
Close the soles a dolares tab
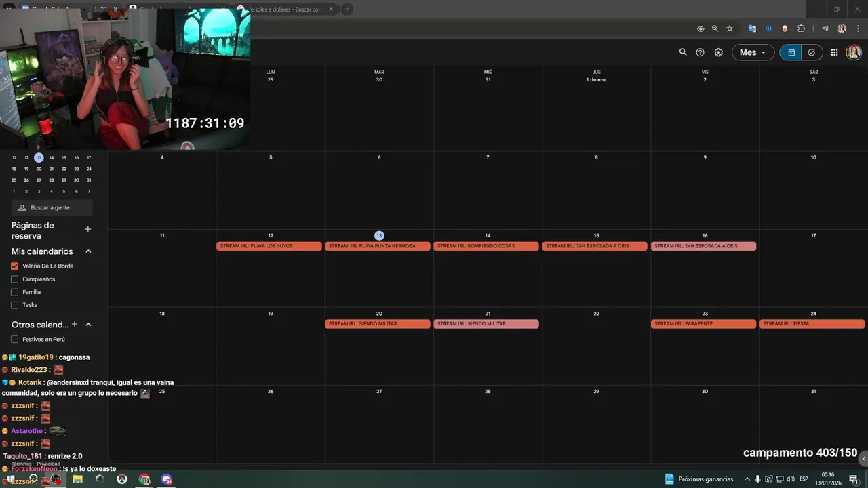tap(331, 9)
